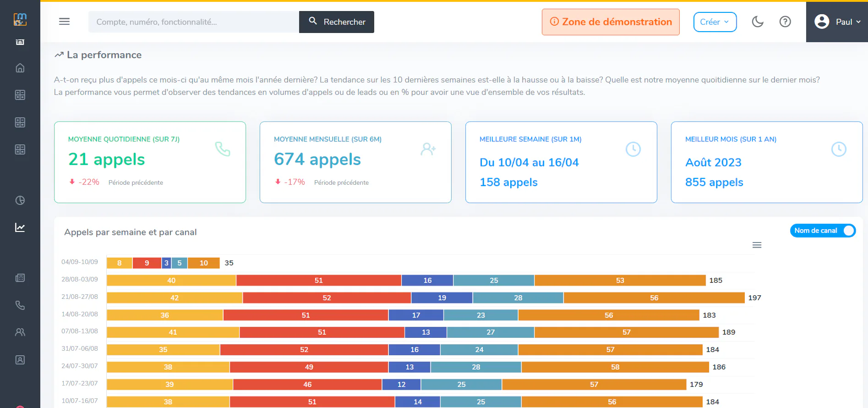Click the Zone de démonstration button
Image resolution: width=868 pixels, height=408 pixels.
(x=611, y=22)
